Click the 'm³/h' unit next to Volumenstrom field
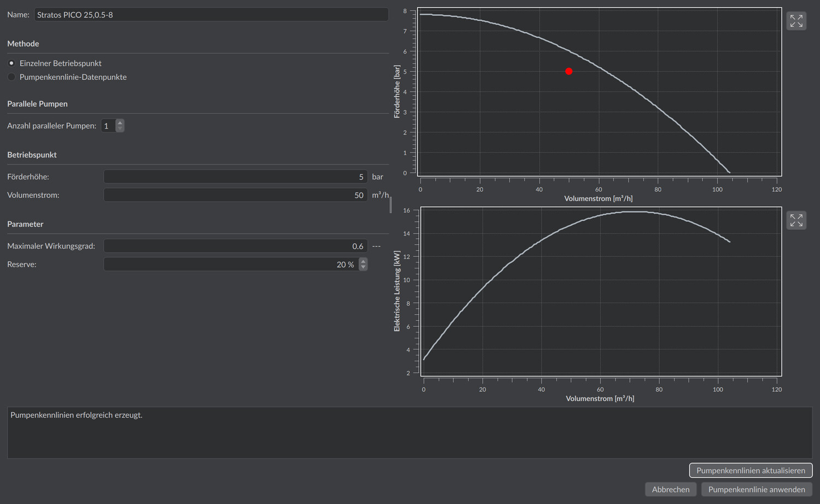Viewport: 820px width, 504px height. coord(380,195)
